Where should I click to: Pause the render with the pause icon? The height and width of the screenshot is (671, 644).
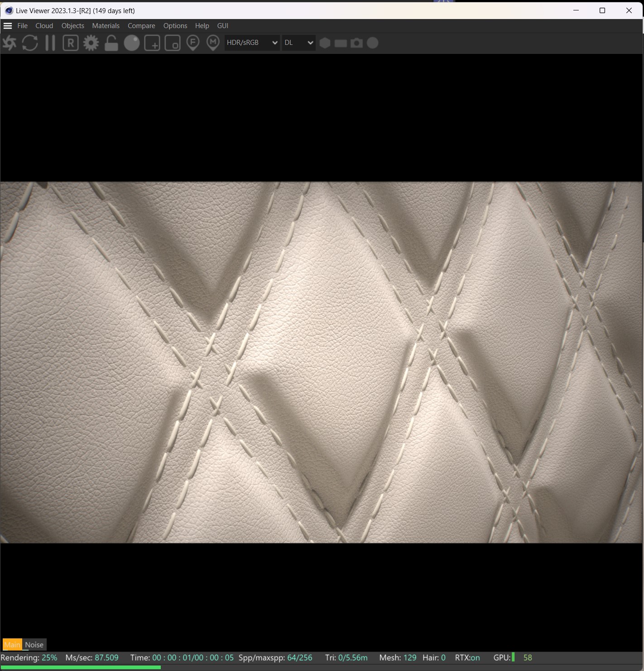pos(50,43)
